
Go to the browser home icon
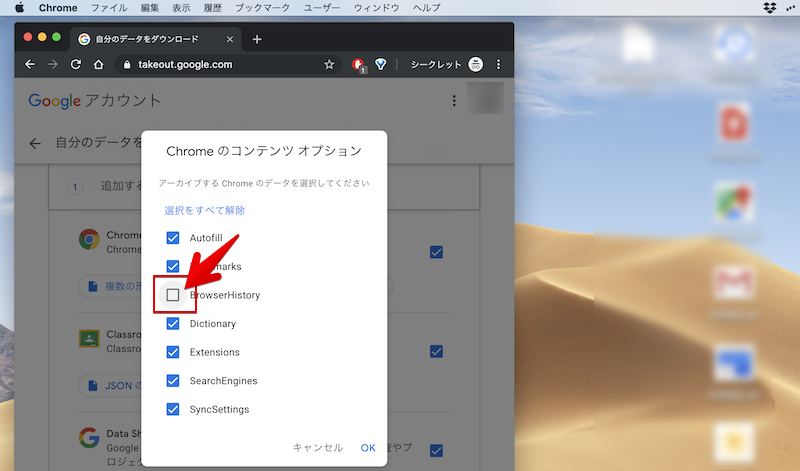pos(98,64)
